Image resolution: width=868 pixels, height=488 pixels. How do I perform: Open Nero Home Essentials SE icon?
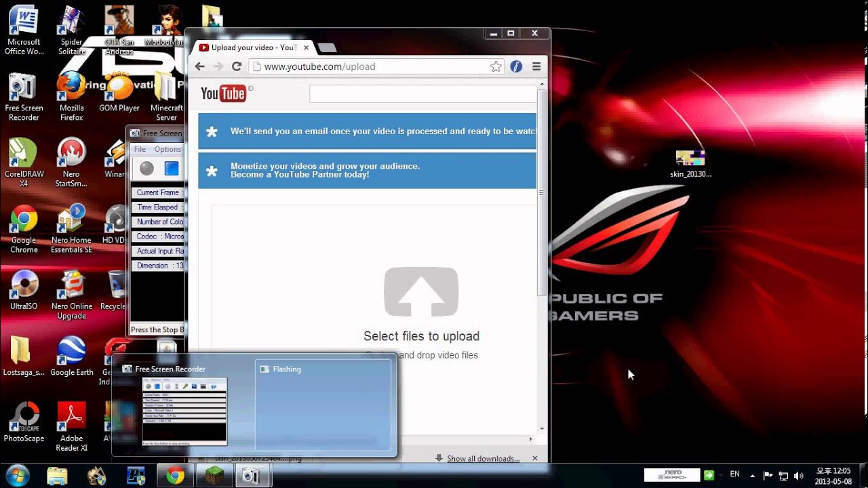click(x=71, y=229)
